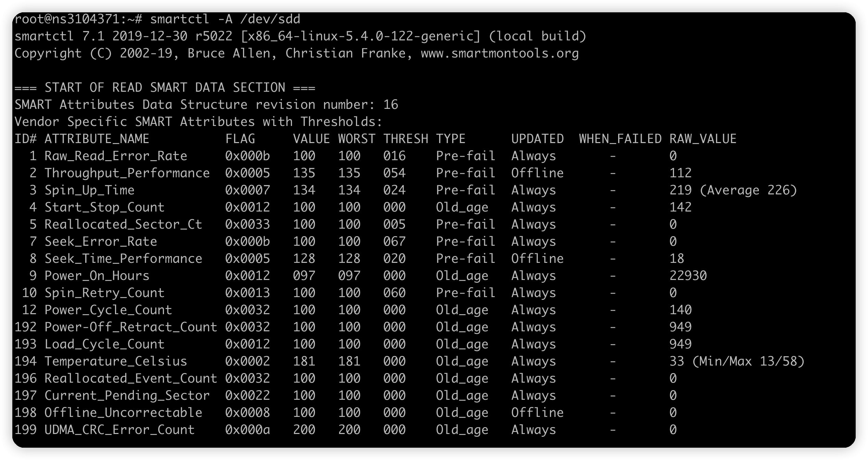Click the ATTRIBUTE_NAME column header
Image resolution: width=868 pixels, height=460 pixels.
[97, 139]
